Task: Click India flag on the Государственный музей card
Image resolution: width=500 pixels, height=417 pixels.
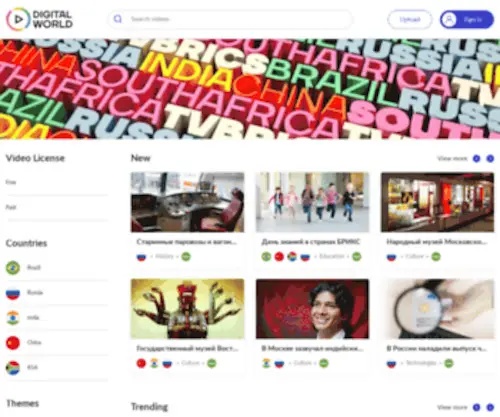Action: (154, 363)
